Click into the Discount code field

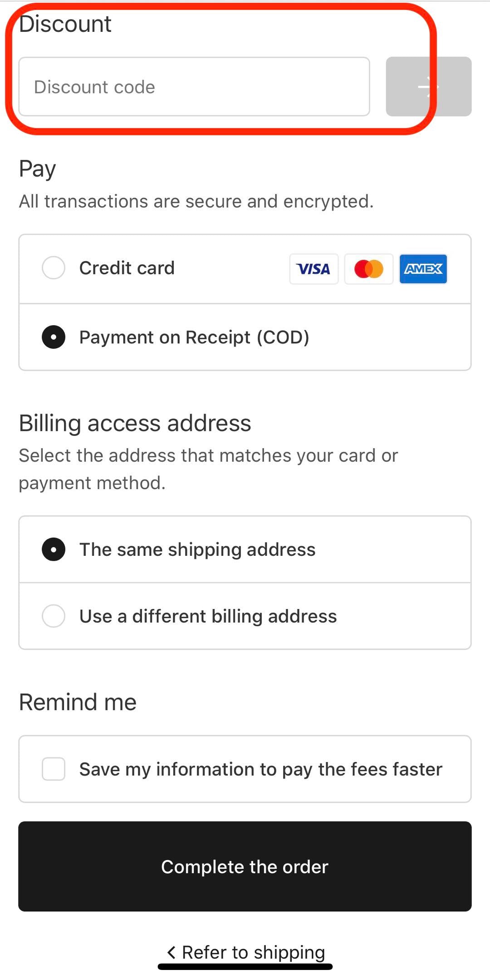pos(194,87)
